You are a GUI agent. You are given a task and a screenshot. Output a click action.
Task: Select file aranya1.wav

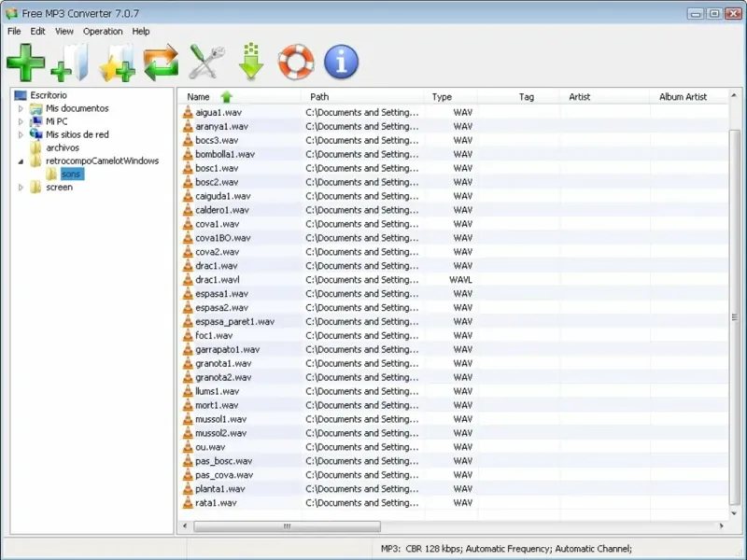click(x=221, y=126)
